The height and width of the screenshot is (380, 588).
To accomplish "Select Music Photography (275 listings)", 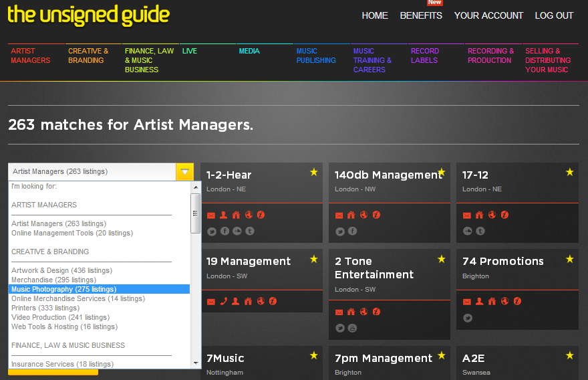I will pyautogui.click(x=99, y=289).
